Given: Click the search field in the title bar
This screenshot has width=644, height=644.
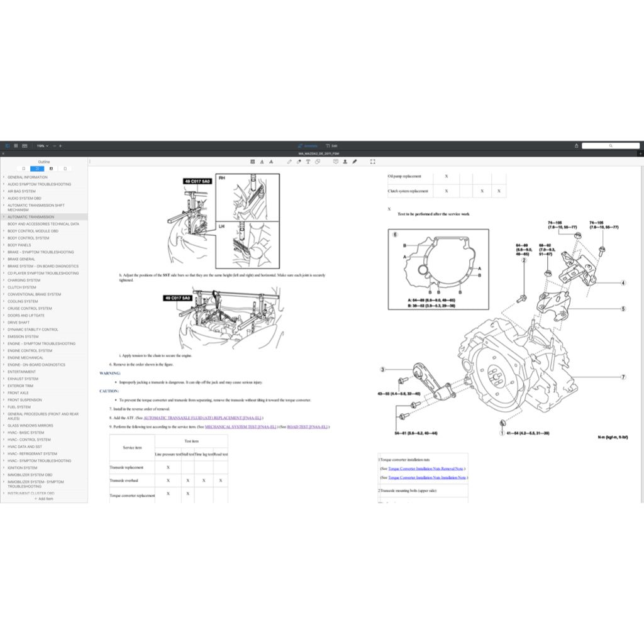Looking at the screenshot, I should point(611,145).
